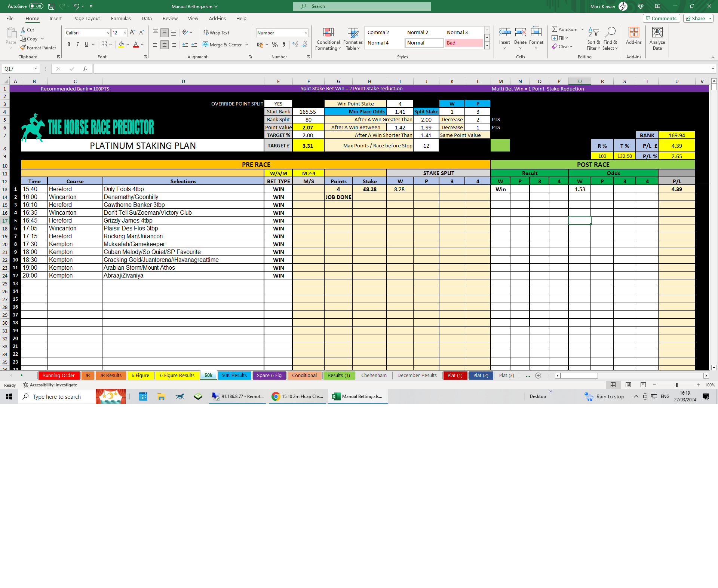718x588 pixels.
Task: Click the Share button
Action: 698,18
